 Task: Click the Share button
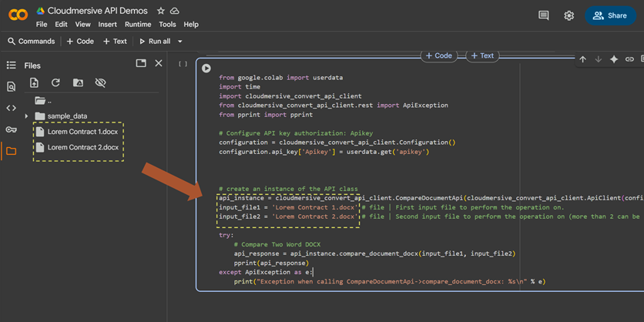point(610,15)
